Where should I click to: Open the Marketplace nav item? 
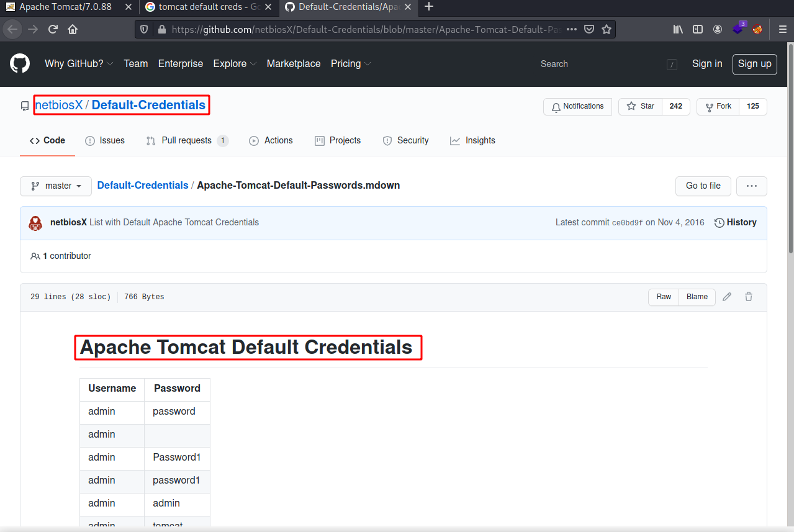click(294, 63)
